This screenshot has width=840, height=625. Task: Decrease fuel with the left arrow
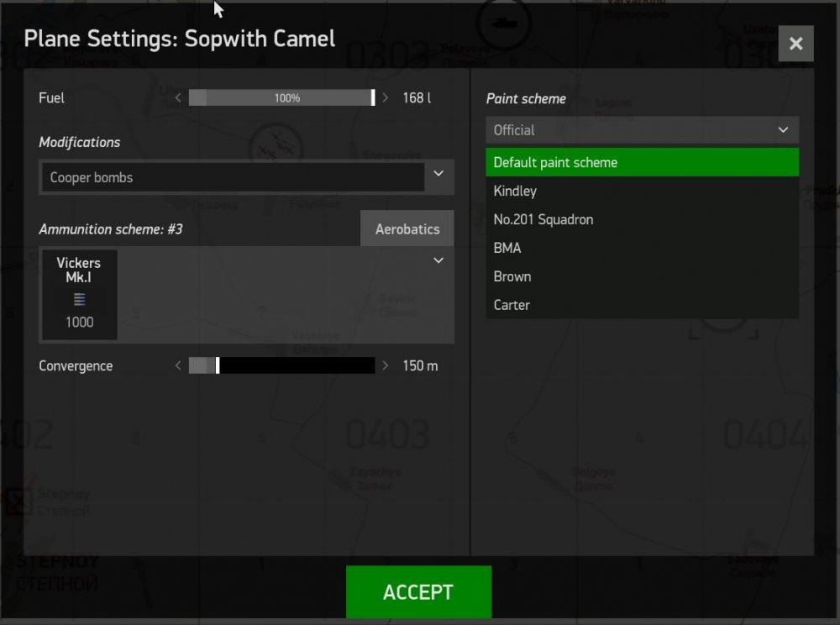pos(177,97)
